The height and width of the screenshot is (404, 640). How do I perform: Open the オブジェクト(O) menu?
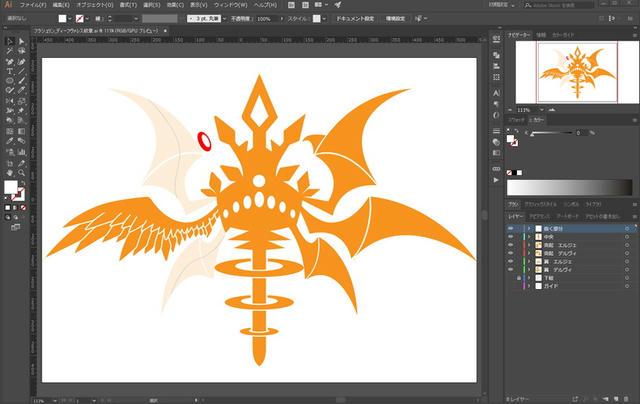pyautogui.click(x=95, y=5)
